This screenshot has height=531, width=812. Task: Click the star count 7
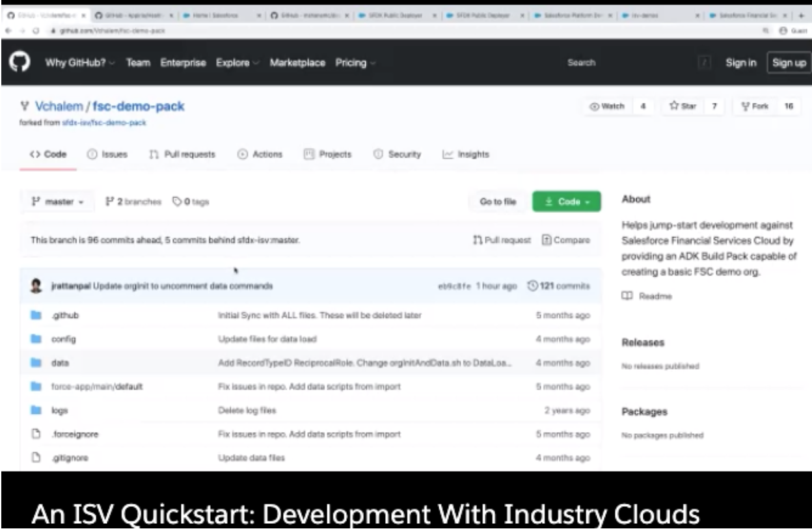714,107
